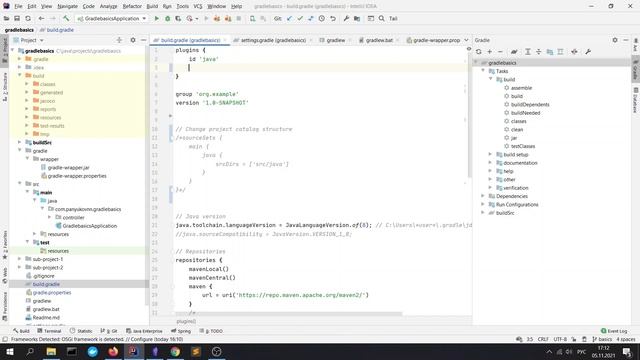The width and height of the screenshot is (640, 360).
Task: Add a Gradle project with the plus icon
Action: (x=489, y=52)
